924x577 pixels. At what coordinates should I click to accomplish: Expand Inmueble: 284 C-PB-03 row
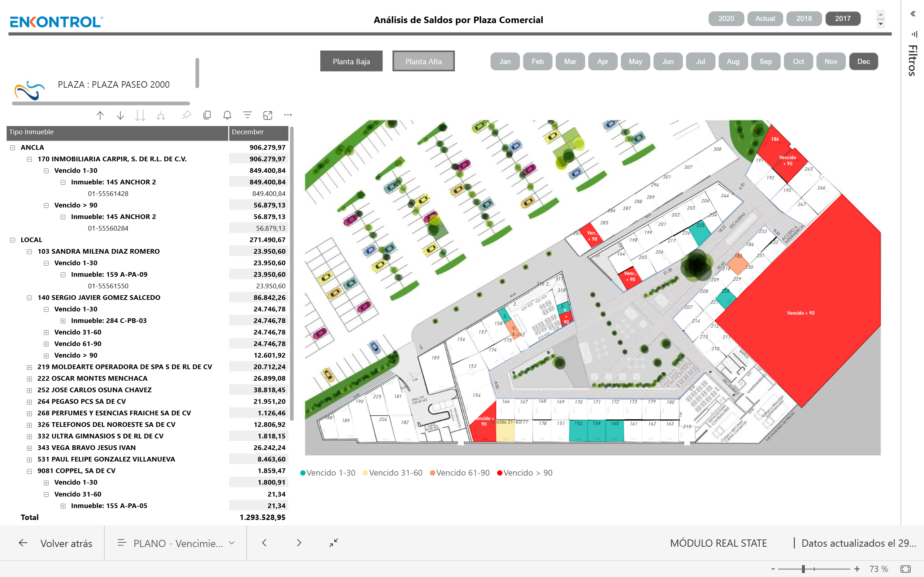(63, 321)
